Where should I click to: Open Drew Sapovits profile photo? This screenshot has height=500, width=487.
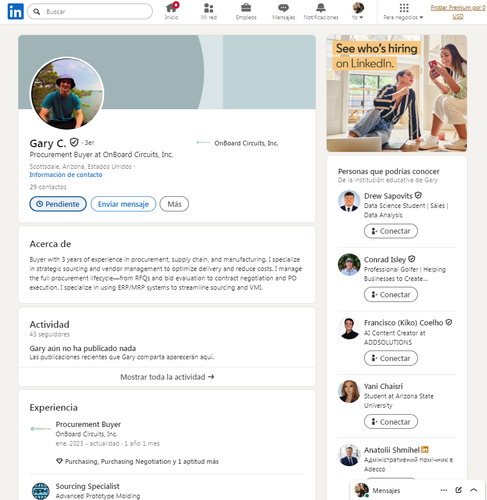pos(349,201)
